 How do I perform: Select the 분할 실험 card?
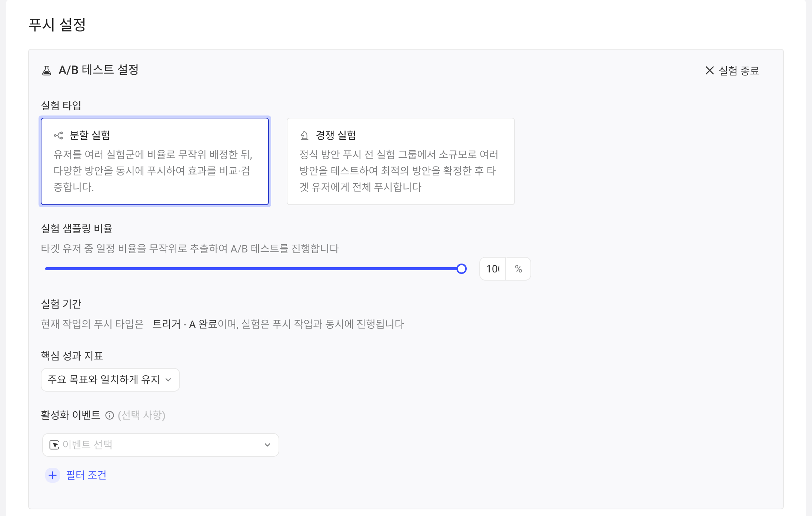pos(155,161)
